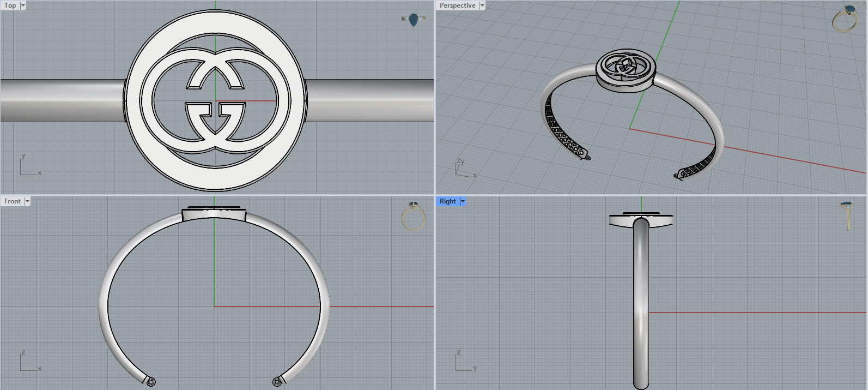
Task: Open the Front viewport menu arrow
Action: coord(27,201)
